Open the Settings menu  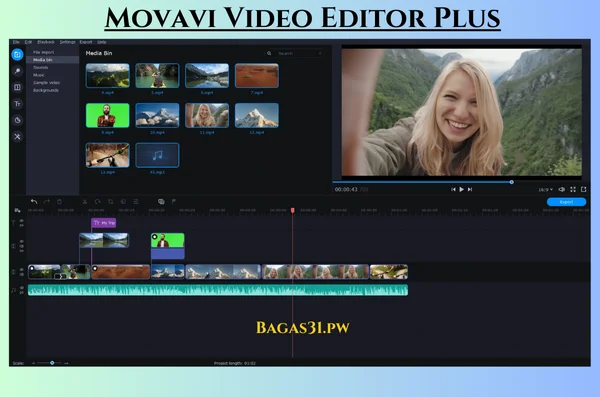pos(67,42)
